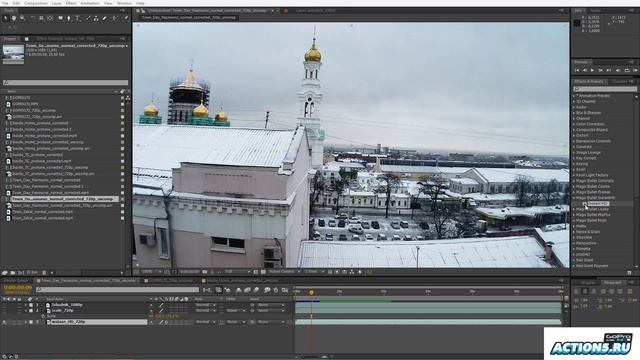The height and width of the screenshot is (360, 640).
Task: Click the Play button in Preview panel
Action: click(592, 70)
